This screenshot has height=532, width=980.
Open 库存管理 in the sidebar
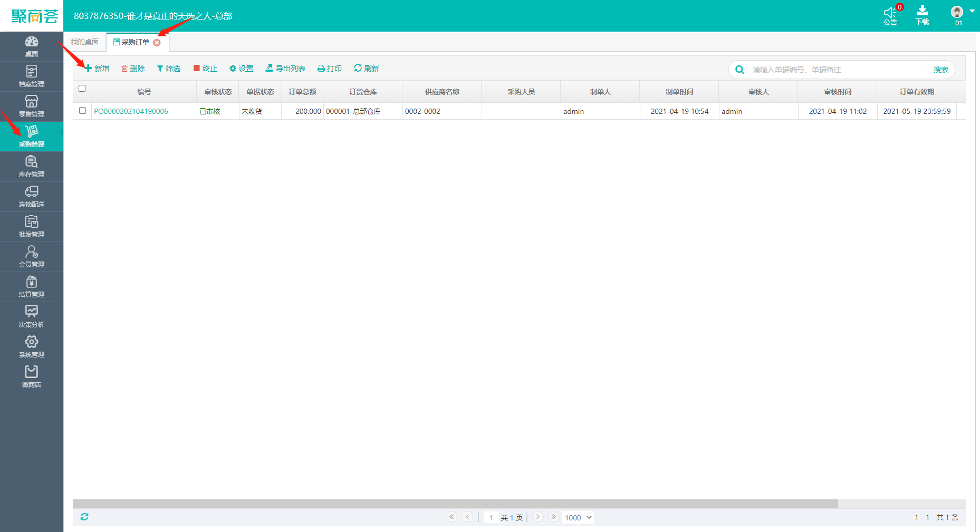point(32,167)
